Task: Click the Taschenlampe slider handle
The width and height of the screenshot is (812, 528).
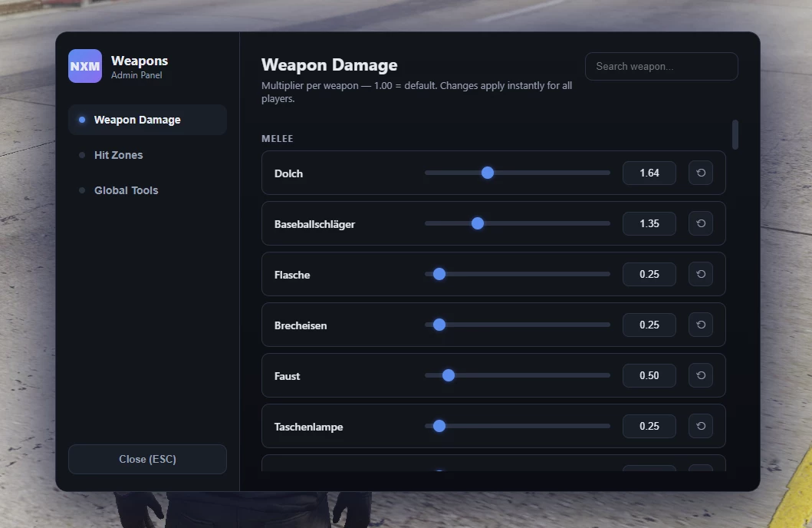Action: point(439,426)
